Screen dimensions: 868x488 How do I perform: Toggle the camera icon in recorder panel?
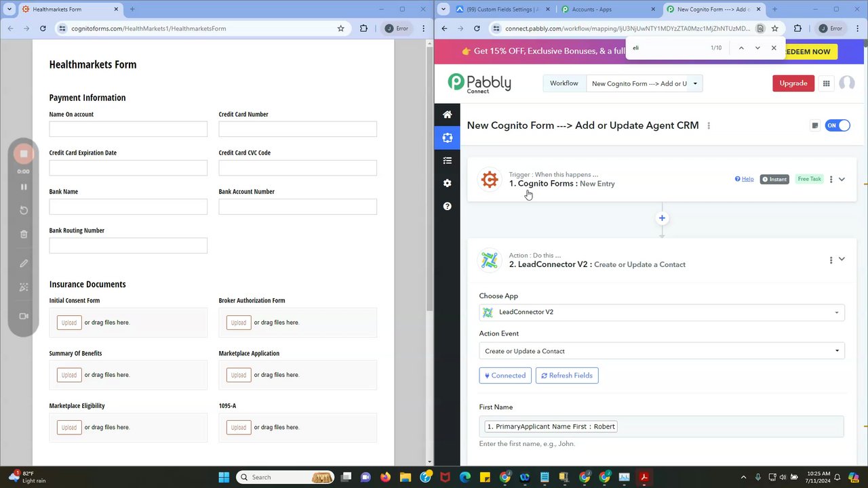coord(24,316)
